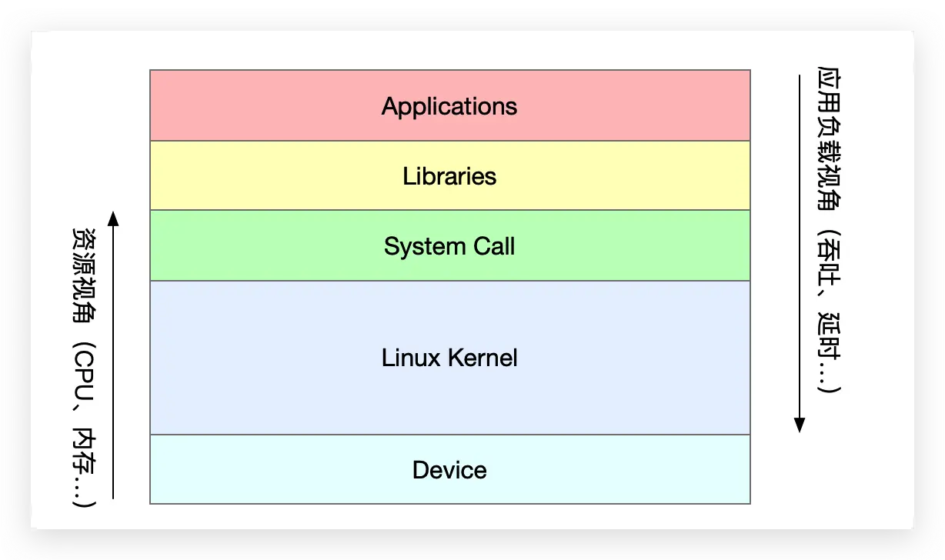Click the "Linux Kernel" text label

tap(449, 358)
